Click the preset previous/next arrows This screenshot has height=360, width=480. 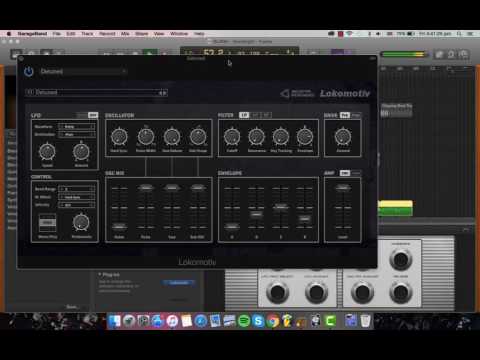163,93
